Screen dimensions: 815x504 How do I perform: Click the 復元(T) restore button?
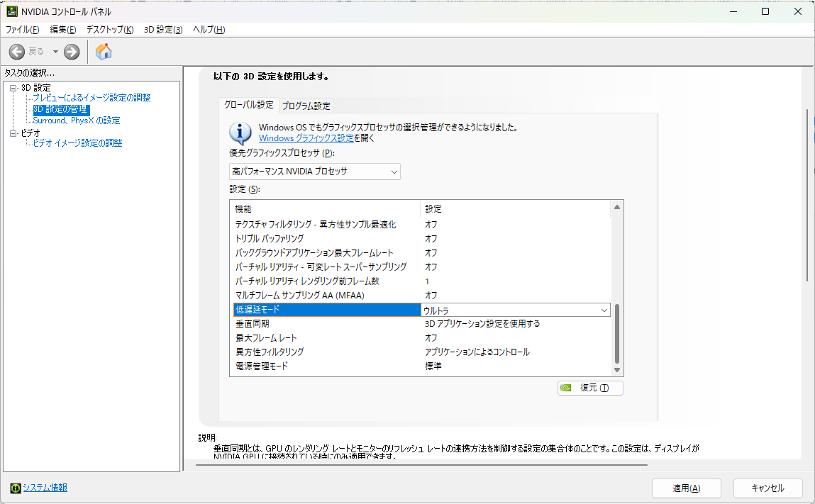pos(590,388)
